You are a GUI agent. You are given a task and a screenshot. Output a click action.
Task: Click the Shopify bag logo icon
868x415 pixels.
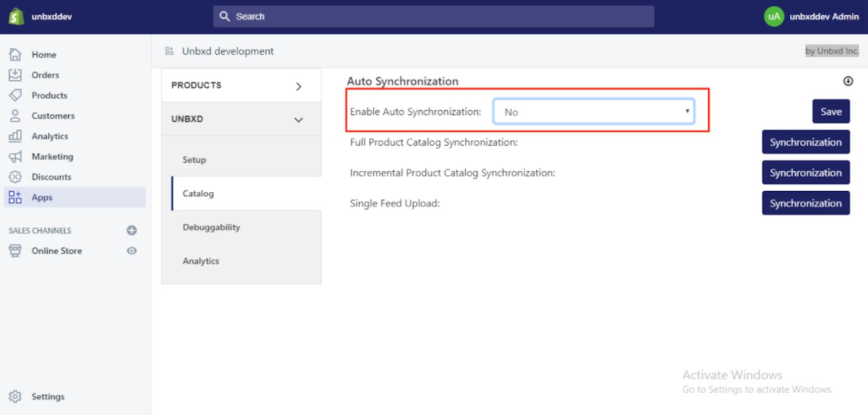pyautogui.click(x=16, y=16)
